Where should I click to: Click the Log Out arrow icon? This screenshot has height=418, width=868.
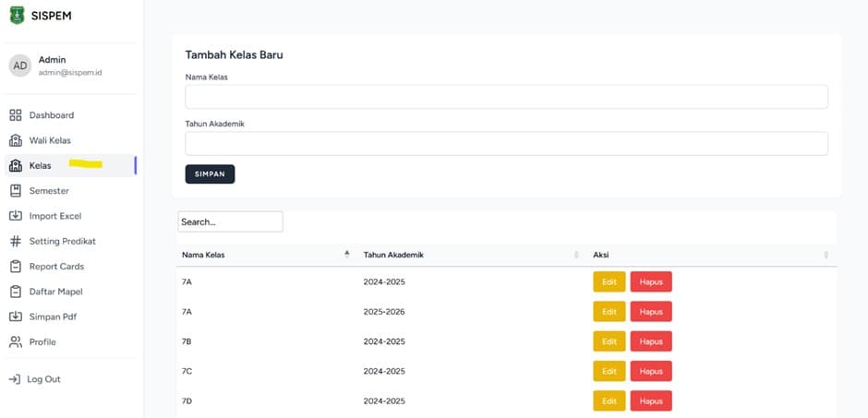[15, 379]
